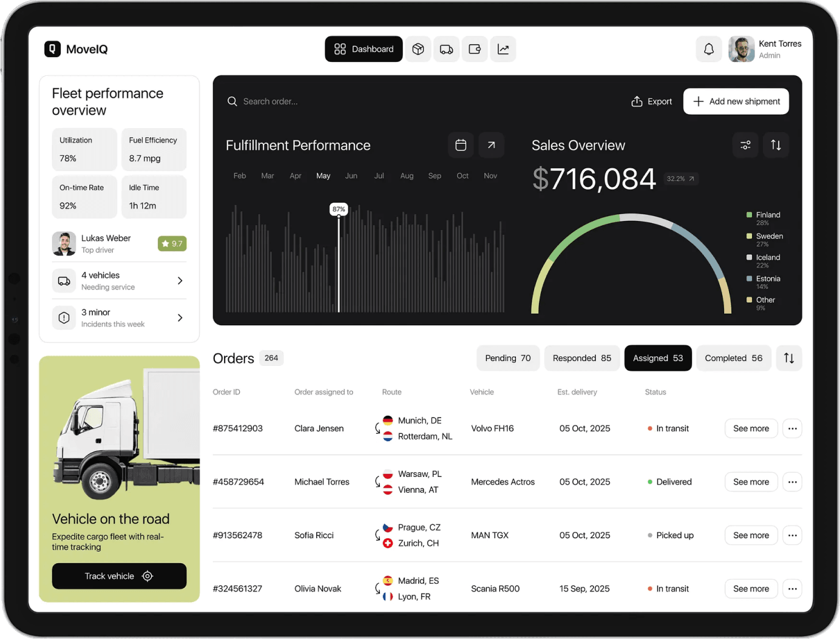Open Sales Overview filter settings

(745, 145)
